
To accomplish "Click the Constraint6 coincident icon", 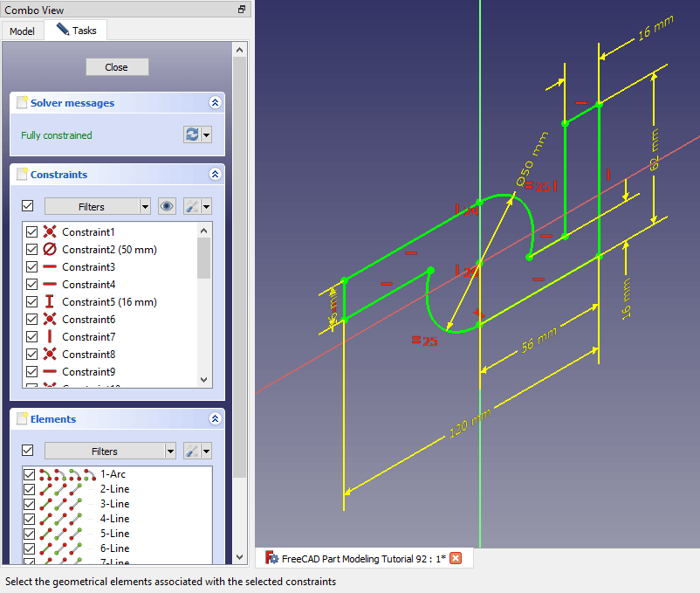I will pyautogui.click(x=50, y=320).
